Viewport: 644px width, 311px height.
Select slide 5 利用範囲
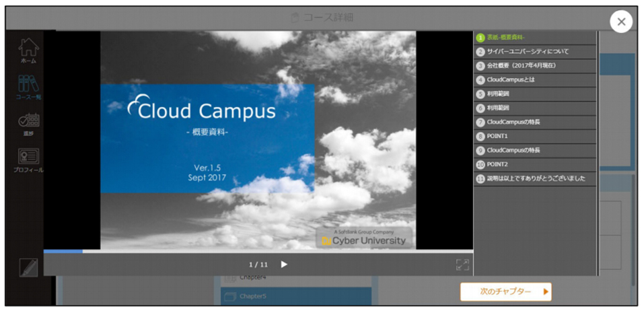point(535,94)
